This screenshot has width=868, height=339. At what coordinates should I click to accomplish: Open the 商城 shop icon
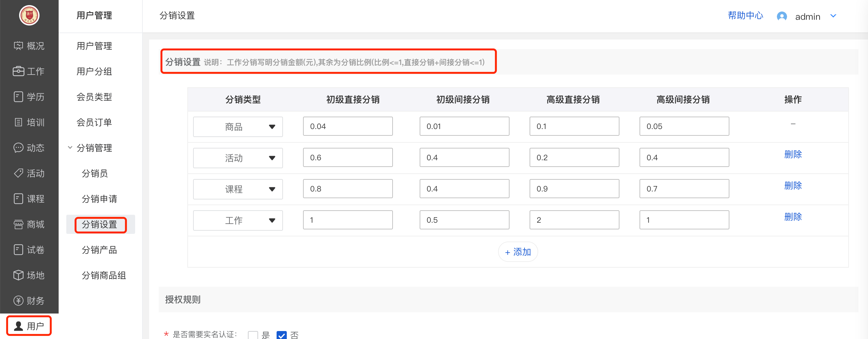pyautogui.click(x=18, y=224)
